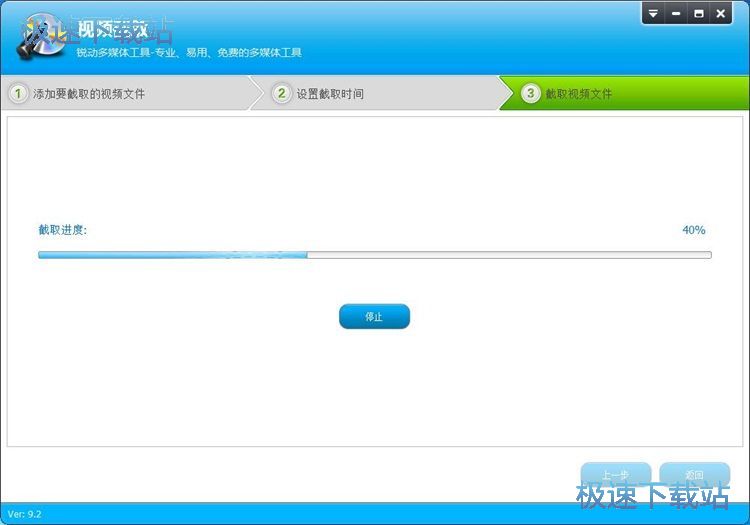Image resolution: width=750 pixels, height=525 pixels.
Task: Click the 上一步 previous step button
Action: coord(616,474)
